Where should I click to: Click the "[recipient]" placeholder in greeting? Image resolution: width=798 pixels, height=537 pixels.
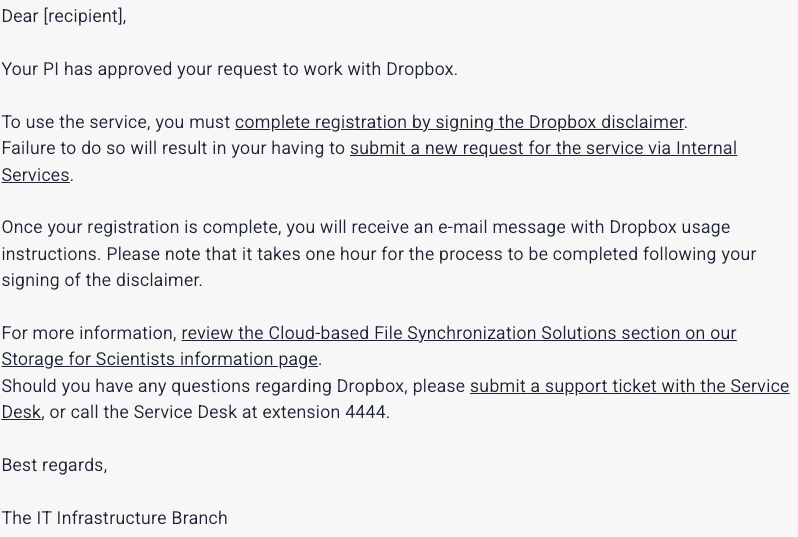[84, 16]
